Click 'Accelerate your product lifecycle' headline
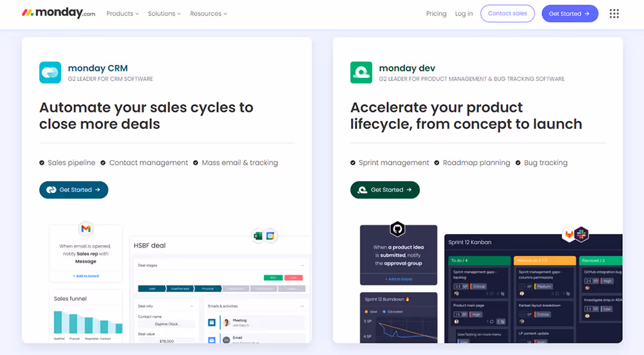This screenshot has height=355, width=644. (x=466, y=116)
